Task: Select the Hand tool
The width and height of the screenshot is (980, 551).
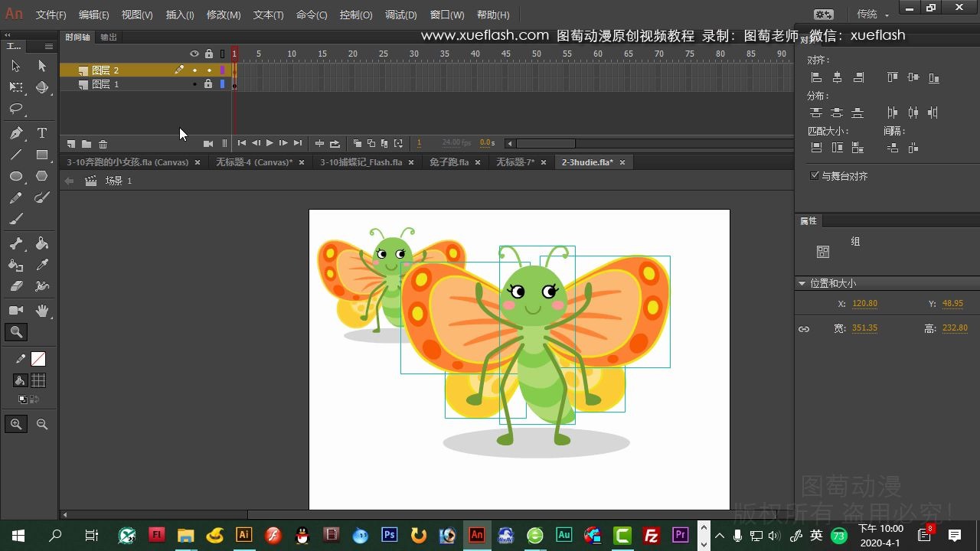Action: tap(42, 311)
